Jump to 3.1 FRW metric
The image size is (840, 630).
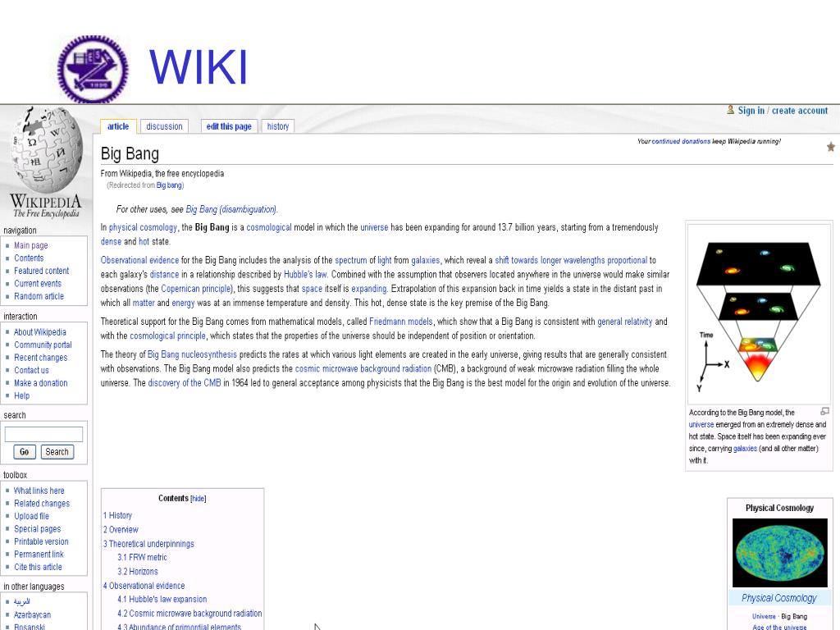pyautogui.click(x=142, y=558)
